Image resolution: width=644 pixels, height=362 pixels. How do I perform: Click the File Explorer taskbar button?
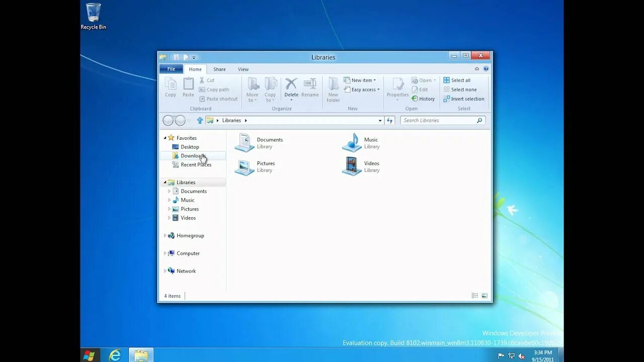[141, 355]
